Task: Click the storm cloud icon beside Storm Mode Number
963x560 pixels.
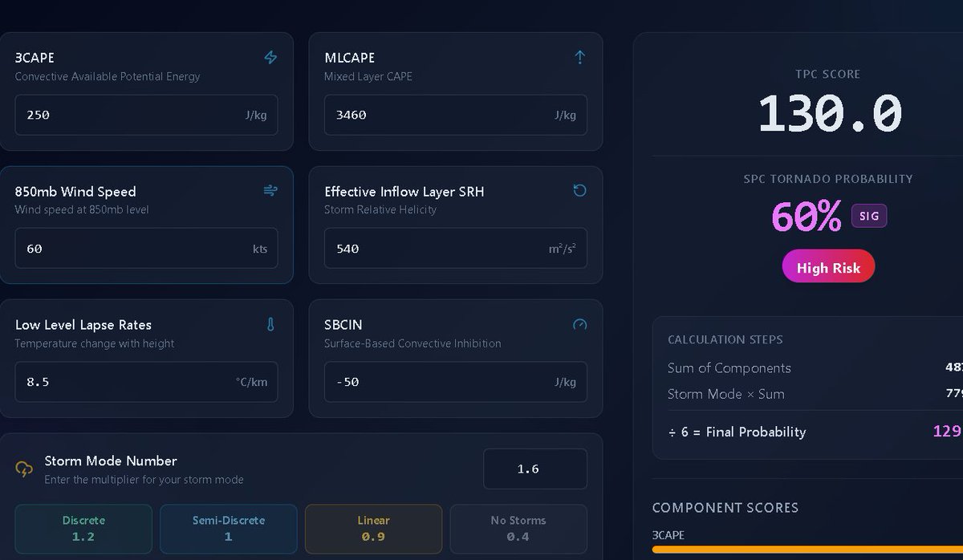Action: tap(24, 469)
